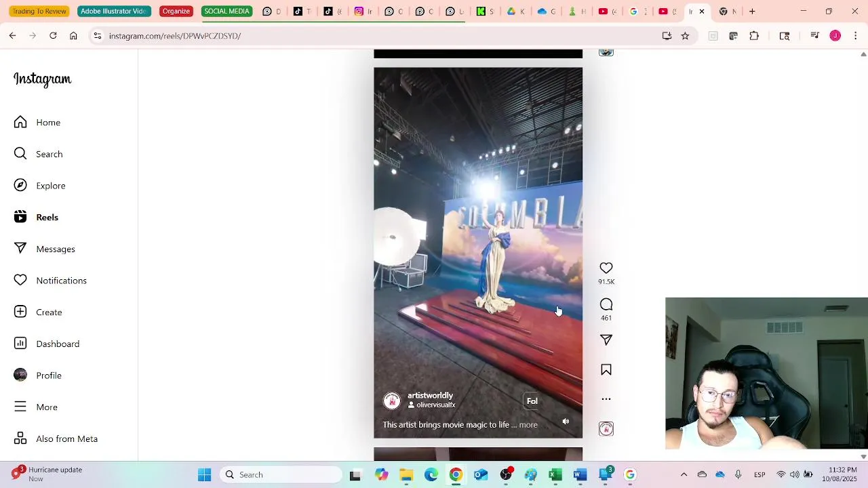Click the page scrollbar down arrow

pos(863,457)
